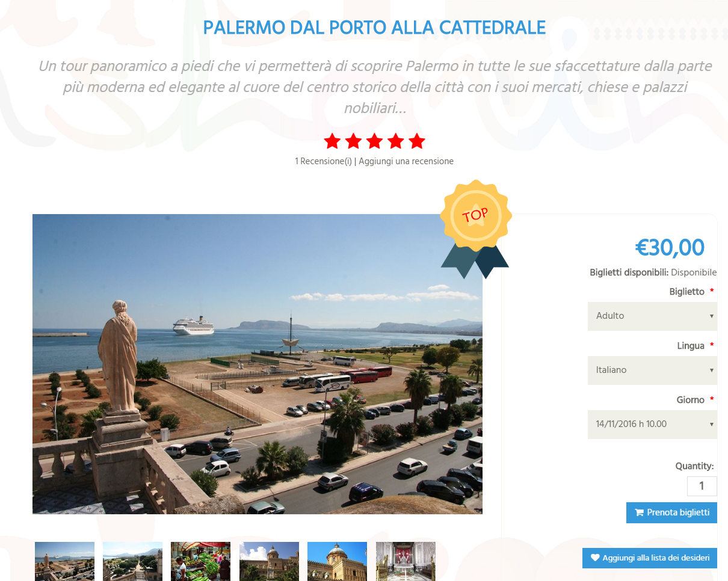The width and height of the screenshot is (728, 581).
Task: Select the church interior altar thumbnail
Action: point(406,561)
